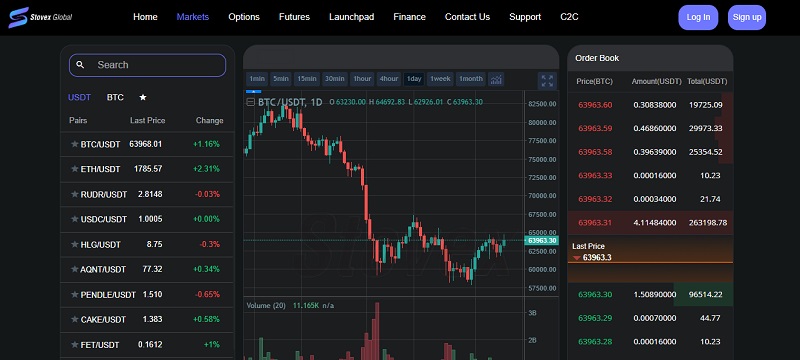Select the 4hour chart interval

(x=389, y=79)
